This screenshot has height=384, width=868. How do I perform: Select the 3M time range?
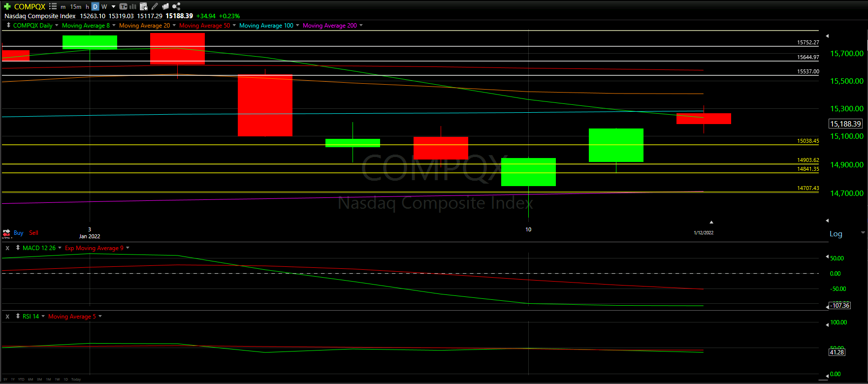(x=39, y=380)
